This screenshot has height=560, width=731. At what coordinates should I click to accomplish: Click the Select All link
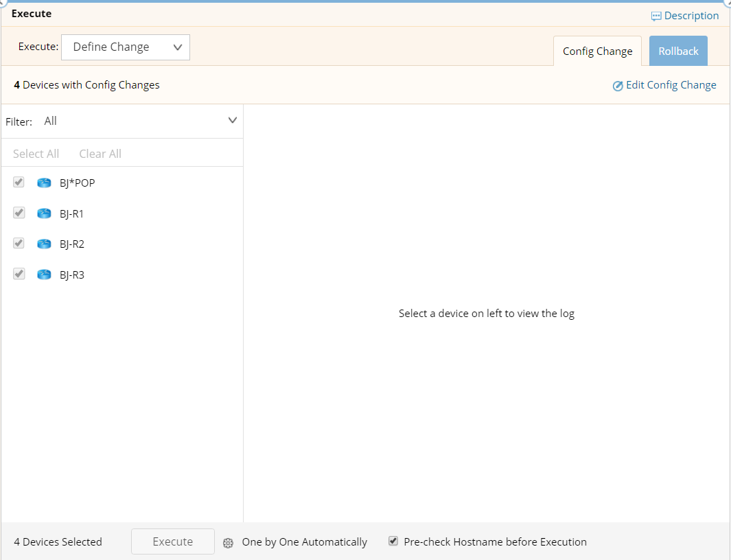click(x=36, y=154)
